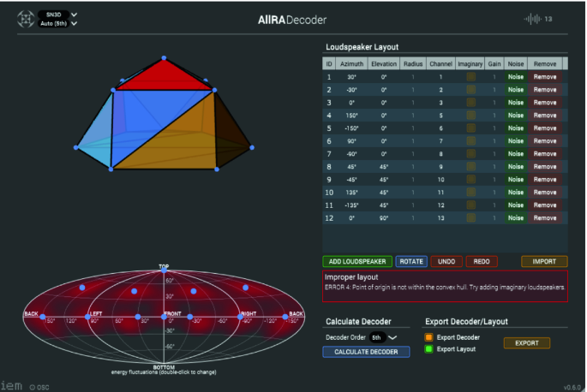
Task: Sort table by Elevation column header
Action: pos(384,64)
